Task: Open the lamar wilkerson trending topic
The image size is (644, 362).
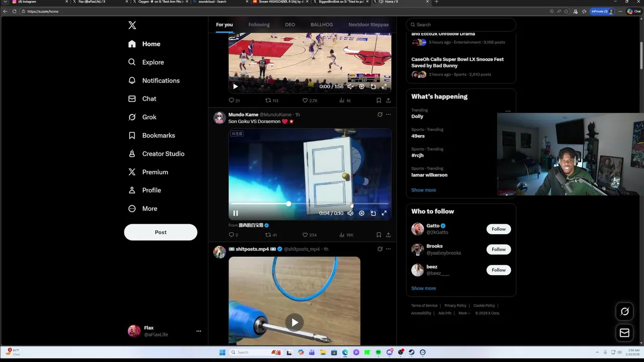Action: pyautogui.click(x=429, y=175)
